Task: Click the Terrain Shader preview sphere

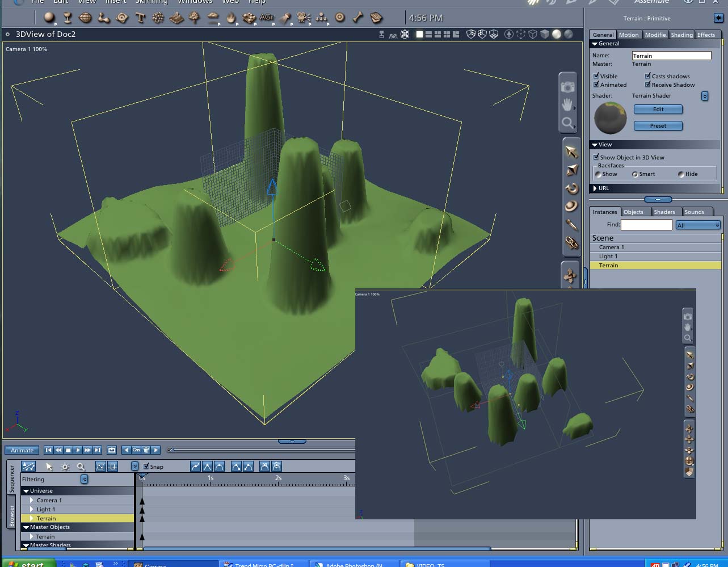Action: [x=611, y=117]
